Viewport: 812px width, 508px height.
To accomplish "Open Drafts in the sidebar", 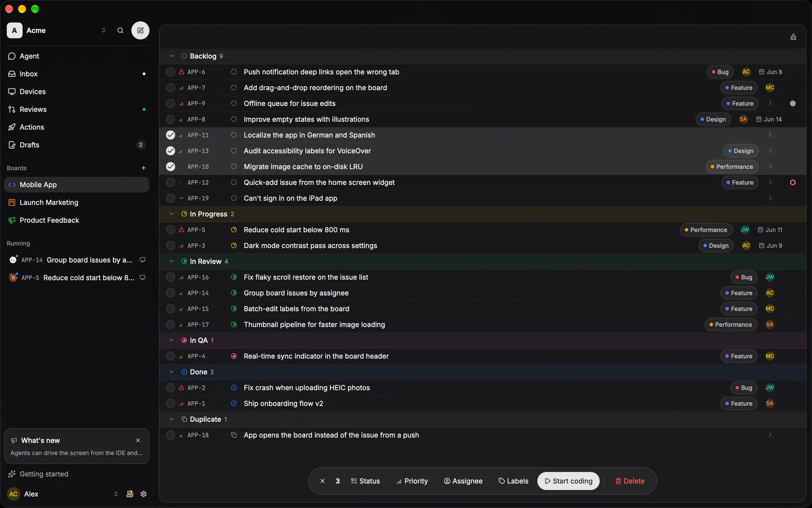I will click(77, 145).
